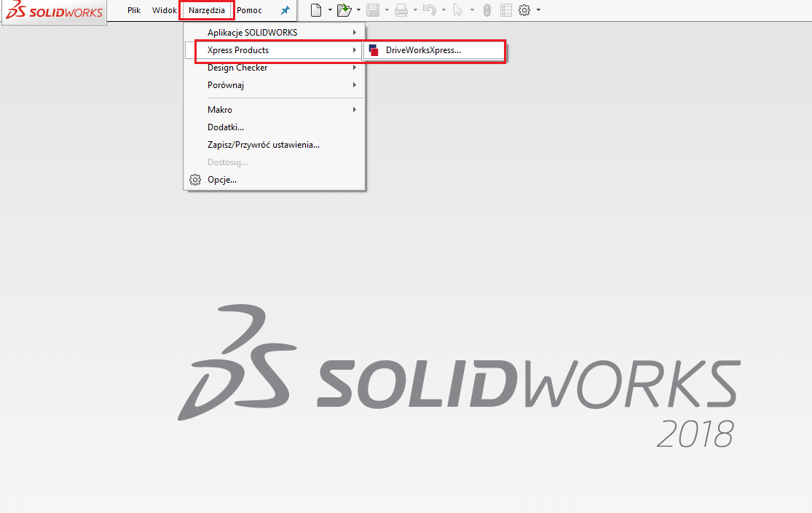
Task: Click the DriveWorksXpress icon in the submenu
Action: [374, 50]
